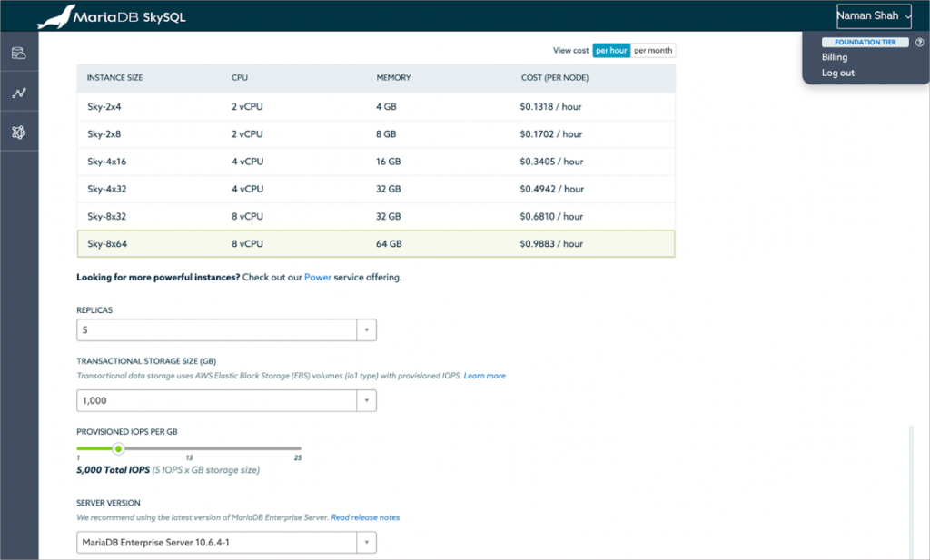Click Log out in the account menu
Viewport: 930px width, 560px height.
pyautogui.click(x=836, y=73)
